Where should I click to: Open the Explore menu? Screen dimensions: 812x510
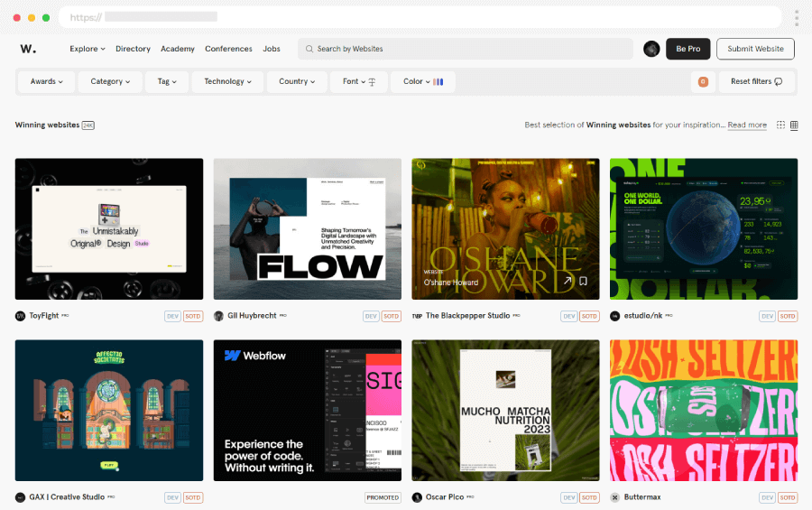88,49
